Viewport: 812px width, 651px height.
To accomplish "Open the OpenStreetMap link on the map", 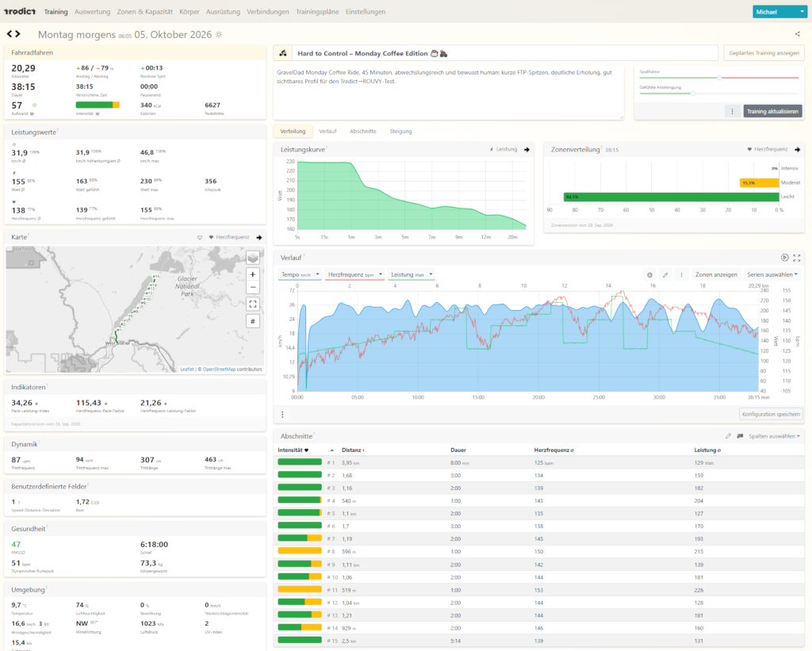I will point(219,370).
